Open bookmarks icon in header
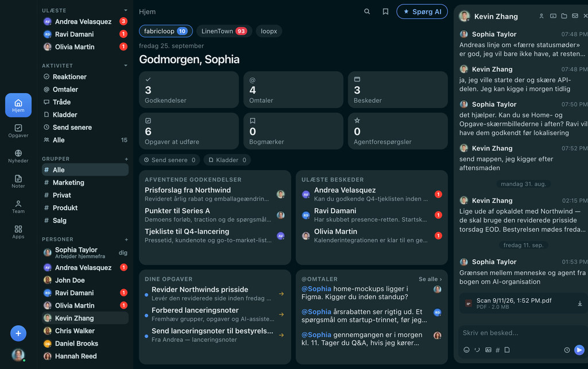Screen dimensions: 588x369 click(x=385, y=11)
